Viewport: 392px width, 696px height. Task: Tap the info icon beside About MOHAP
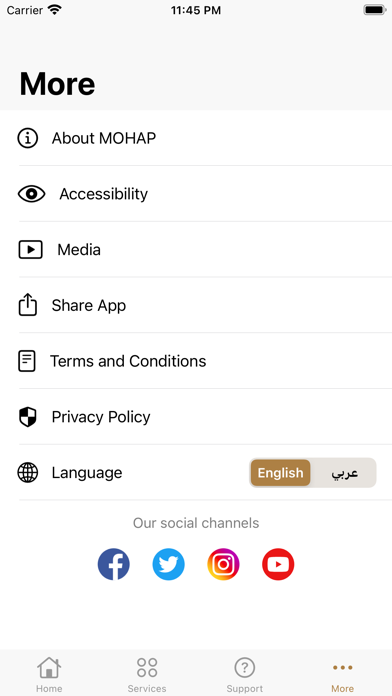[28, 138]
